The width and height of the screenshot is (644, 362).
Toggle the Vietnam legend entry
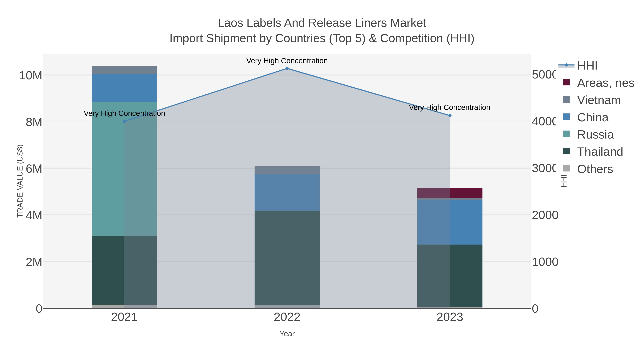pyautogui.click(x=592, y=100)
